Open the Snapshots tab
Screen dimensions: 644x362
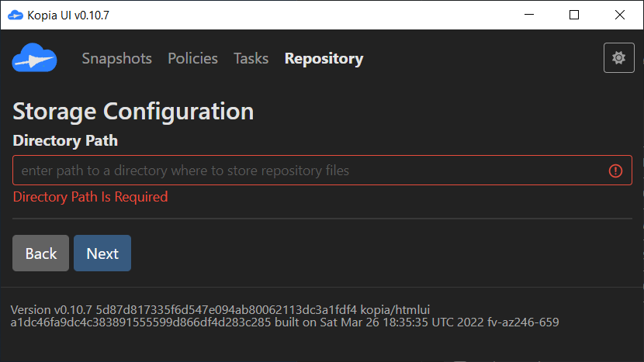(116, 58)
